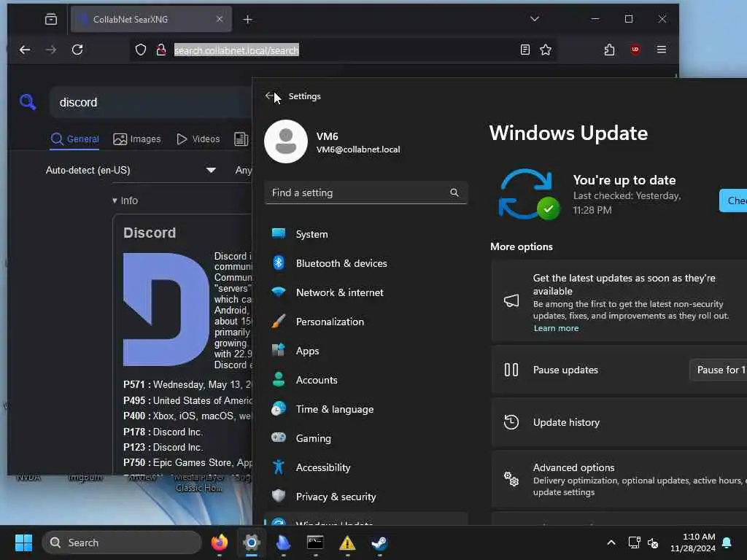Open Firefox tracking protection shield
The width and height of the screenshot is (747, 560).
[141, 50]
